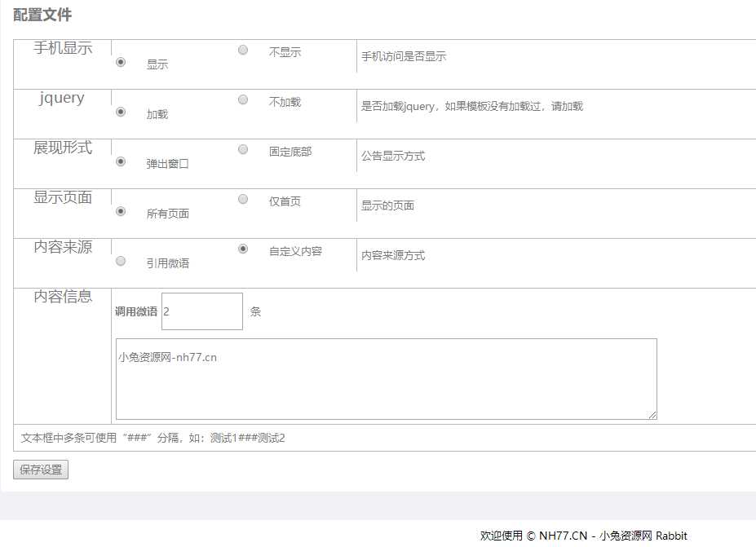
Task: Select 固定底部 option for 展现形式
Action: click(242, 150)
